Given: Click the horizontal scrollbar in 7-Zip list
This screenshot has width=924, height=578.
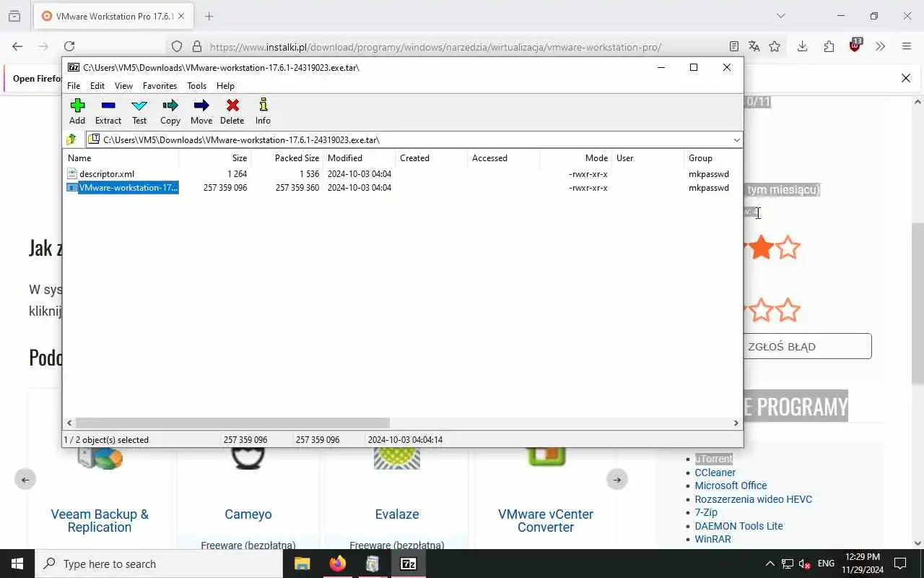Looking at the screenshot, I should (x=232, y=423).
